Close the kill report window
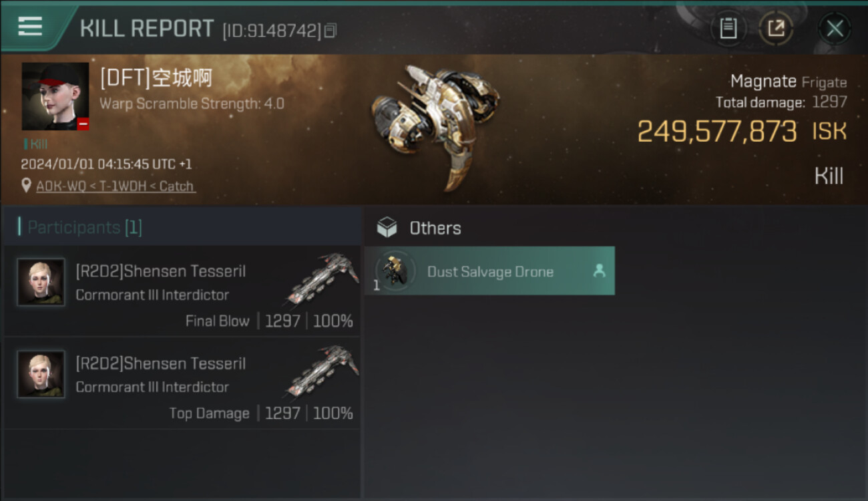 (835, 29)
